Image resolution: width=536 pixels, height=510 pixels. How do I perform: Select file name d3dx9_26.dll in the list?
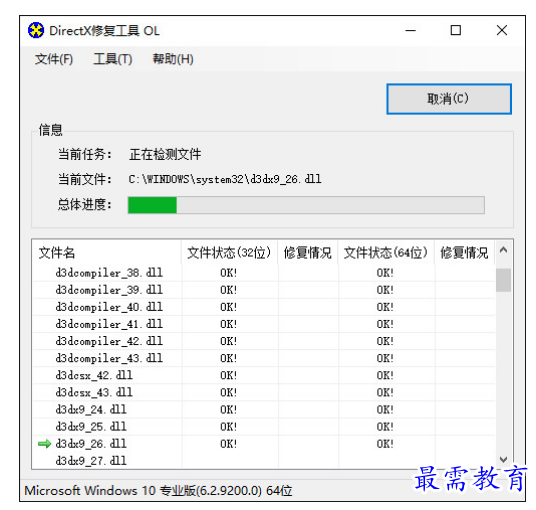tap(91, 444)
